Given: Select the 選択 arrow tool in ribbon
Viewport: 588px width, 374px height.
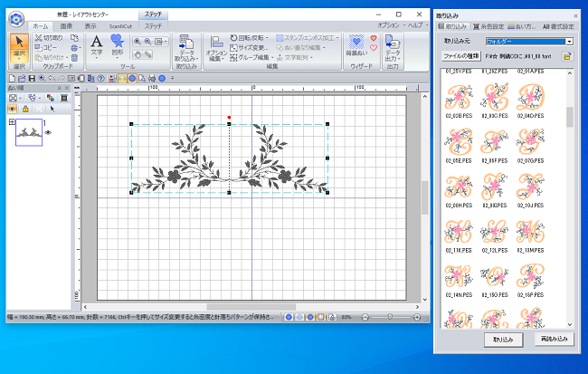Looking at the screenshot, I should click(x=19, y=49).
